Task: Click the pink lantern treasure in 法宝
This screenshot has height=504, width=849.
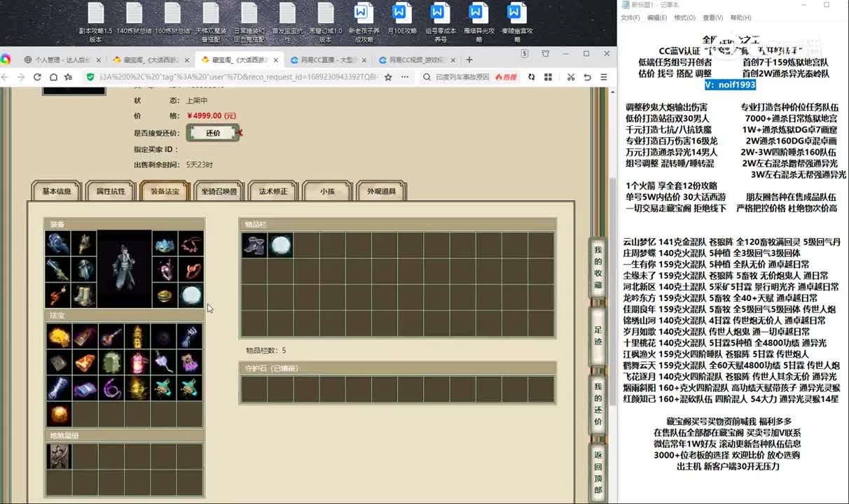Action: click(x=137, y=363)
